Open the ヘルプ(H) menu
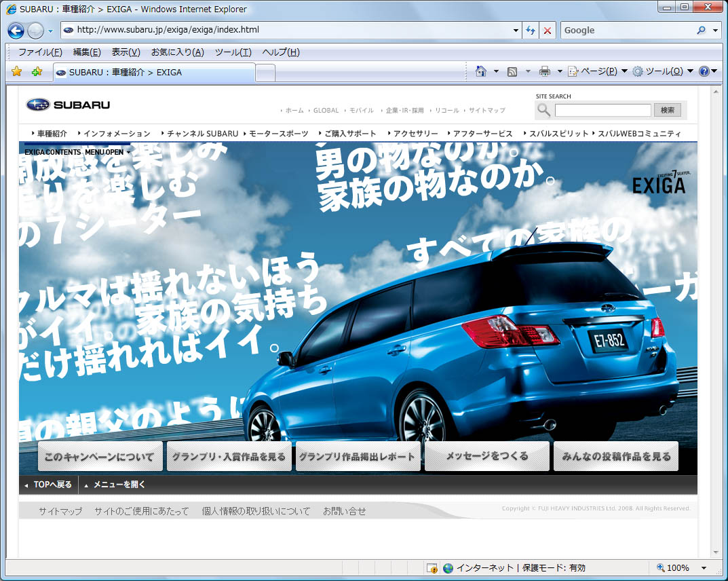728x581 pixels. point(281,52)
